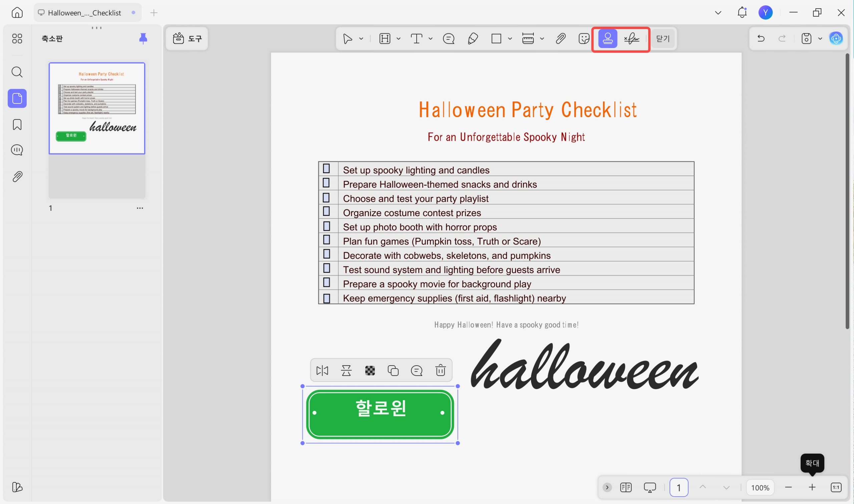Toggle the pin on thumbnail panel
The image size is (854, 504).
click(x=143, y=38)
